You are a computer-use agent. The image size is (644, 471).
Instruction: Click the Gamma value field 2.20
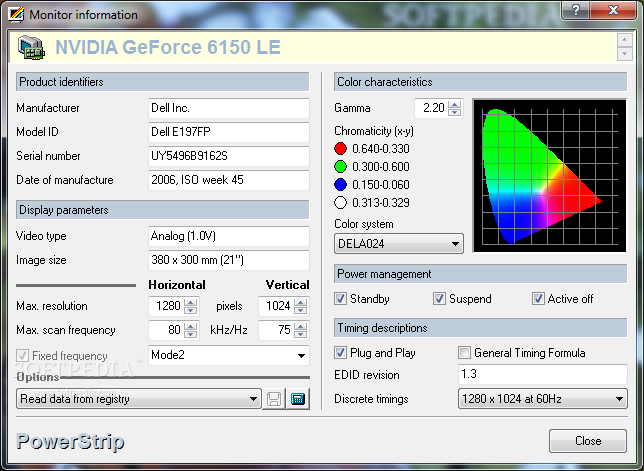431,108
